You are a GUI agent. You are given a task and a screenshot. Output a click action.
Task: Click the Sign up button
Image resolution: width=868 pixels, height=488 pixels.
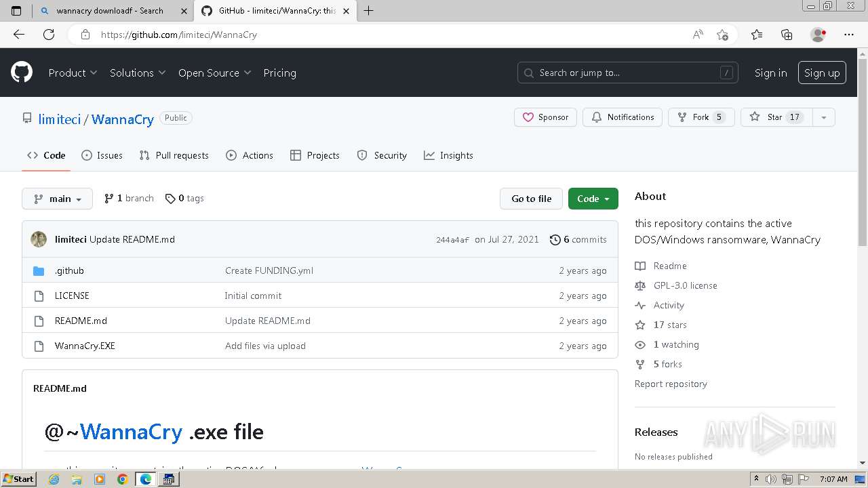pos(822,73)
